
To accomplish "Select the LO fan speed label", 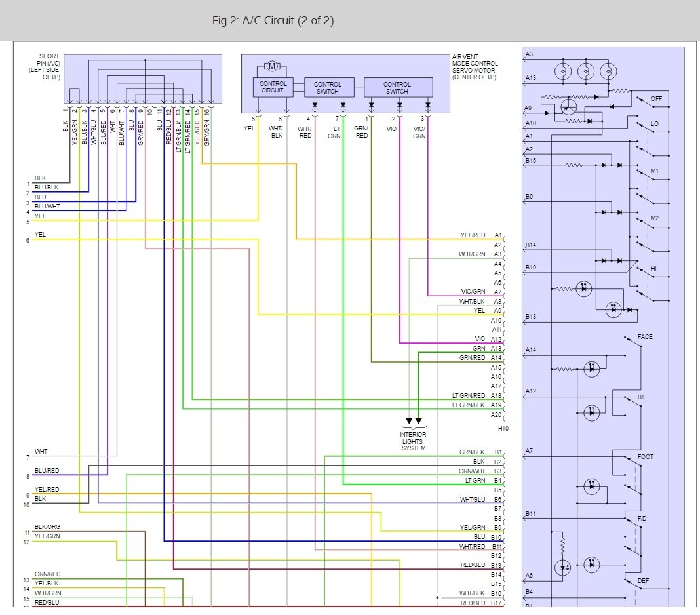I will click(655, 124).
